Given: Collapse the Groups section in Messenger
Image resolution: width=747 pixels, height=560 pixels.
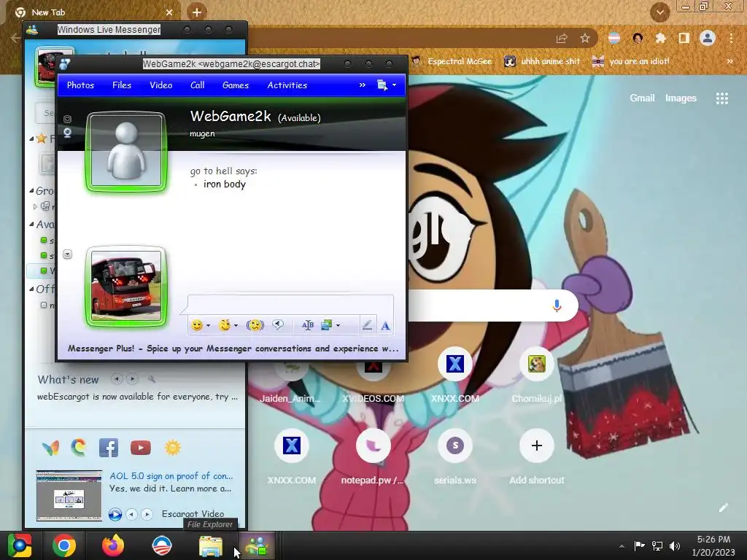Looking at the screenshot, I should pos(31,190).
